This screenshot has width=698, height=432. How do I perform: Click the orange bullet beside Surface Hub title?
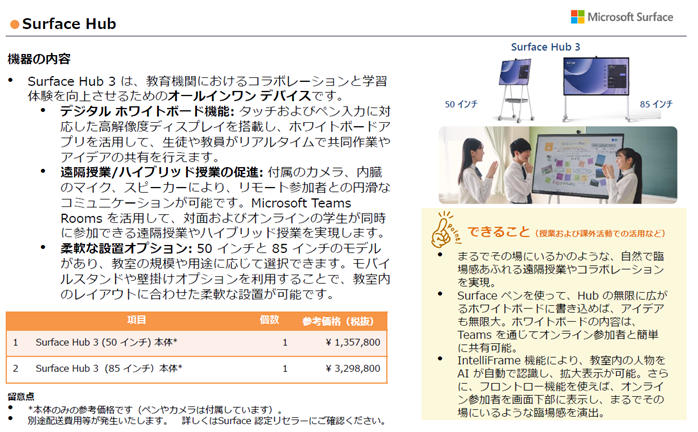click(15, 24)
